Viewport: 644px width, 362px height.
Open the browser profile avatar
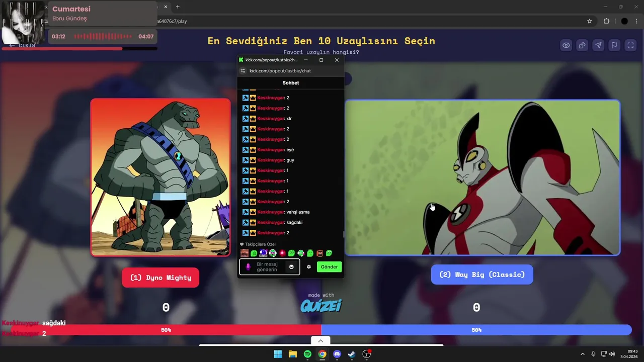[x=624, y=21]
